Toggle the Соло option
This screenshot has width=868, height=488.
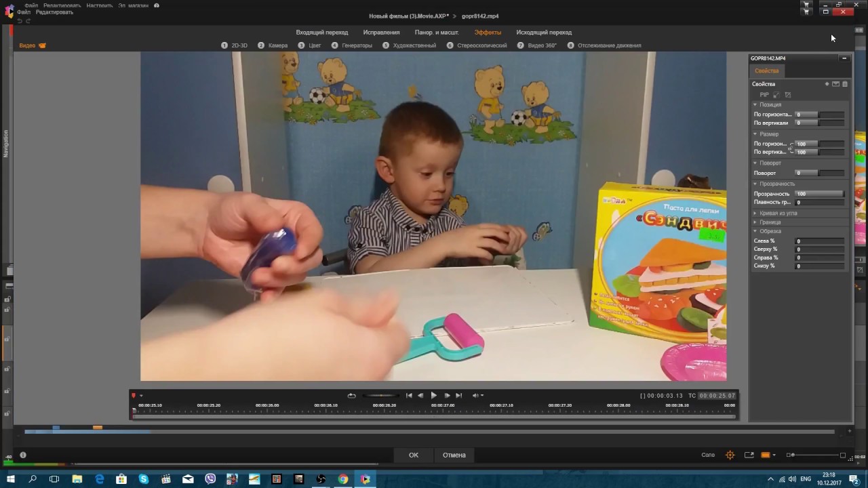[x=708, y=455]
